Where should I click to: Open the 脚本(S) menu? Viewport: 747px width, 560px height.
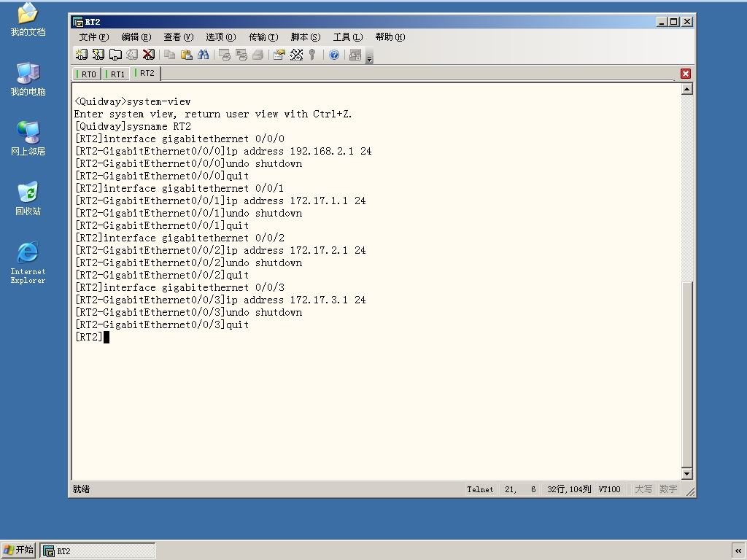[306, 37]
